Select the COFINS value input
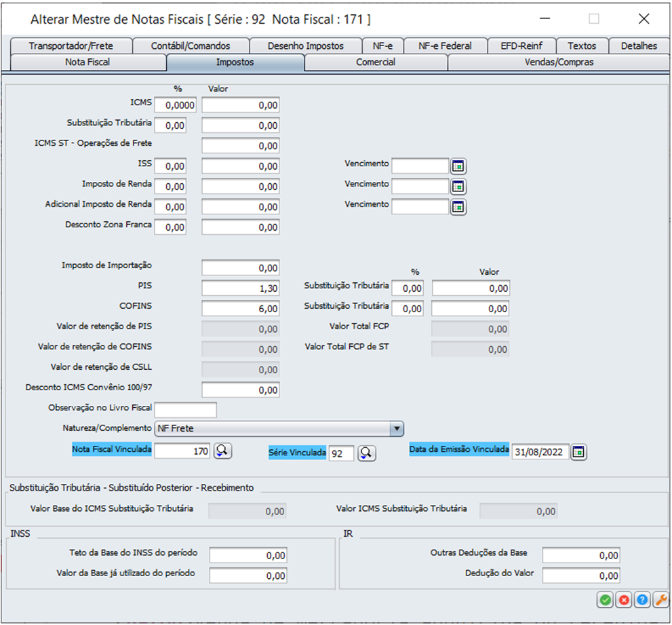Viewport: 672px width, 625px height. pos(241,308)
